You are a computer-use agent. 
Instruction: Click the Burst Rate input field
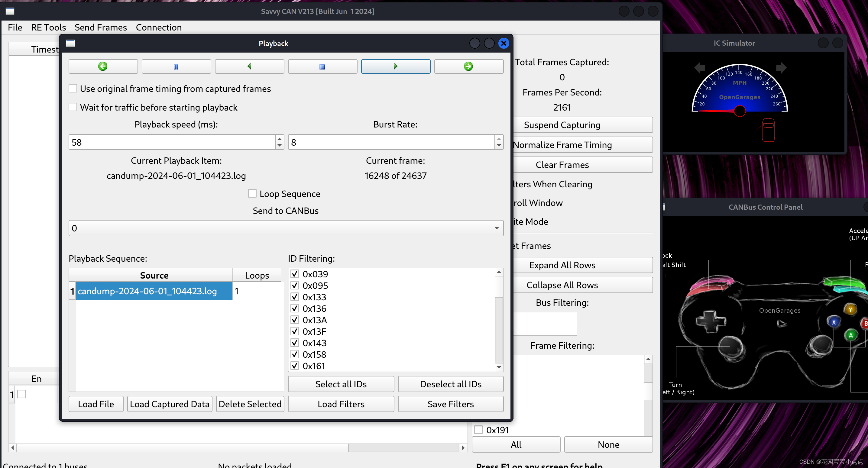[392, 142]
